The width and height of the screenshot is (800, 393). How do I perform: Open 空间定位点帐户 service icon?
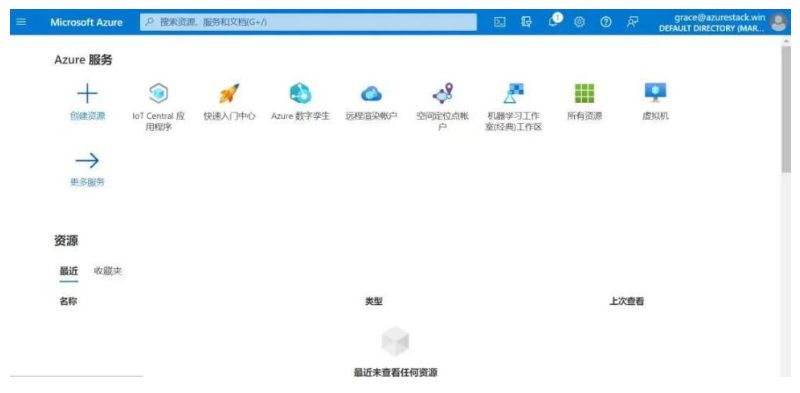(442, 93)
